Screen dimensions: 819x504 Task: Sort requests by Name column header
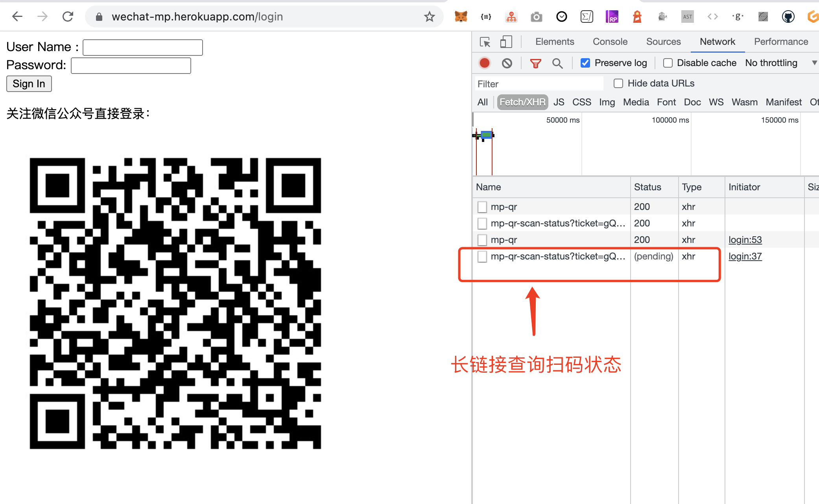pyautogui.click(x=552, y=187)
